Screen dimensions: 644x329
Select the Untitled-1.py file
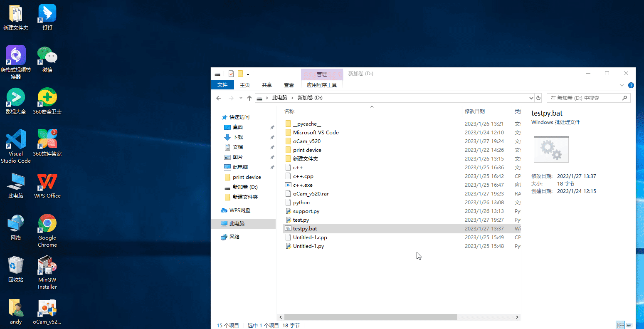308,246
